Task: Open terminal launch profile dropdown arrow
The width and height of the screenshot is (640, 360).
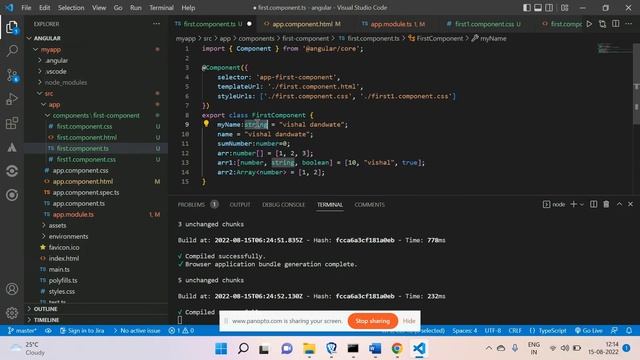Action: 582,204
